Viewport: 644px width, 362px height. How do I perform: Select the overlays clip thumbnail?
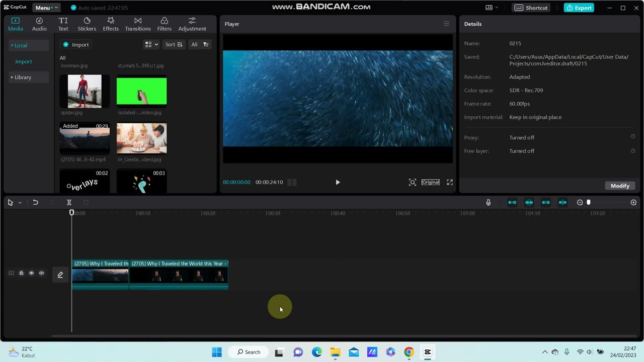point(85,181)
